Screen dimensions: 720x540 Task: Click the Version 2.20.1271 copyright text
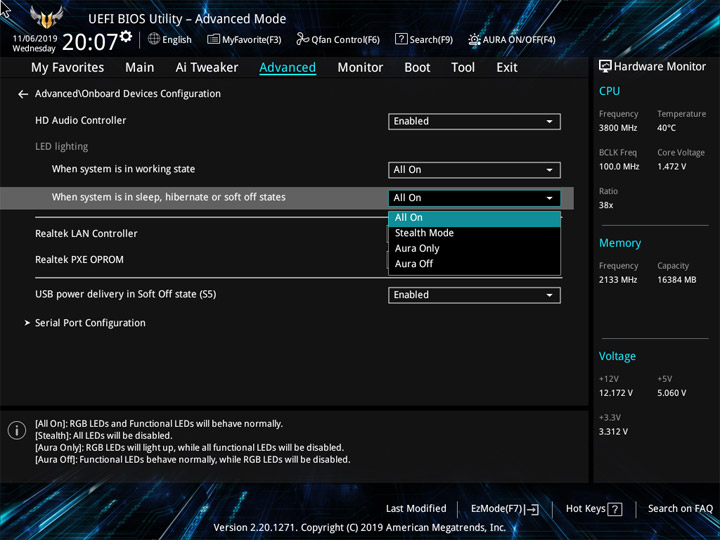click(x=360, y=527)
